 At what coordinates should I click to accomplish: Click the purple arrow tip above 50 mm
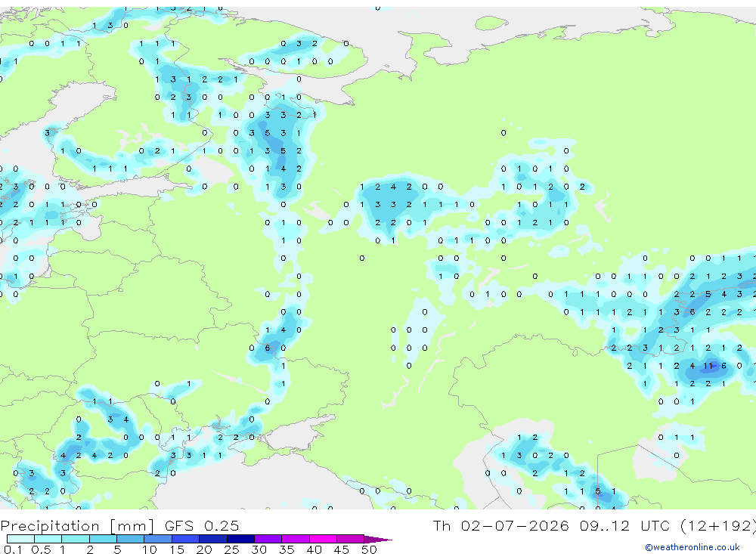pos(377,540)
